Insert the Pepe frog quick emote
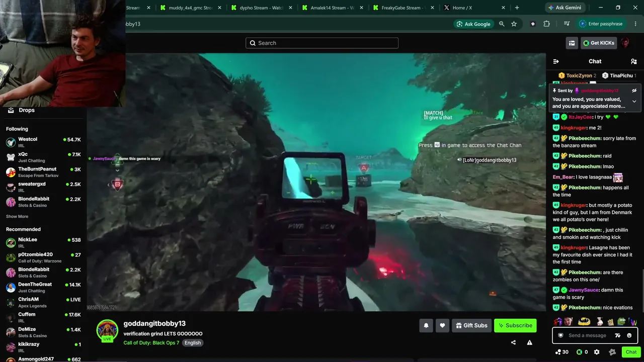This screenshot has height=362, width=644. pos(622,321)
